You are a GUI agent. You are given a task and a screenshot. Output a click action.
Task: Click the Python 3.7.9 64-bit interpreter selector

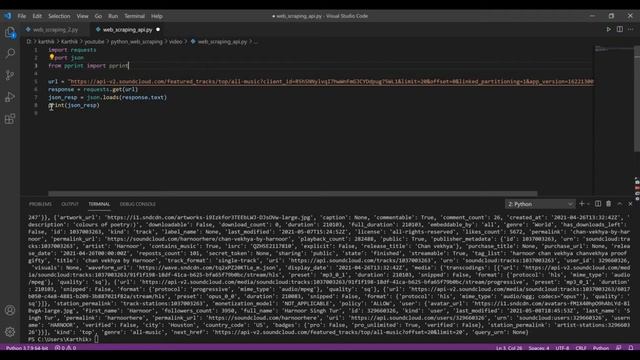point(27,348)
